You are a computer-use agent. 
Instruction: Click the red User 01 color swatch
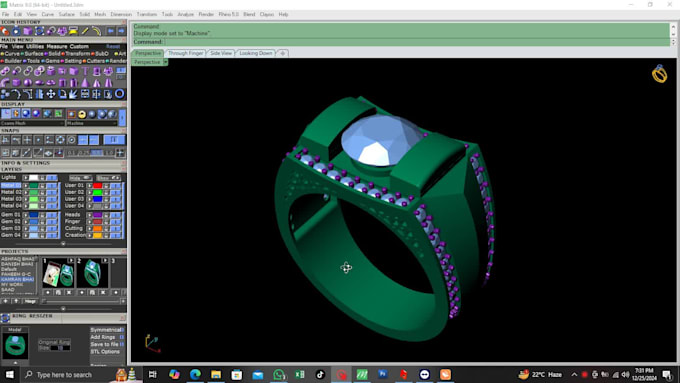point(97,186)
